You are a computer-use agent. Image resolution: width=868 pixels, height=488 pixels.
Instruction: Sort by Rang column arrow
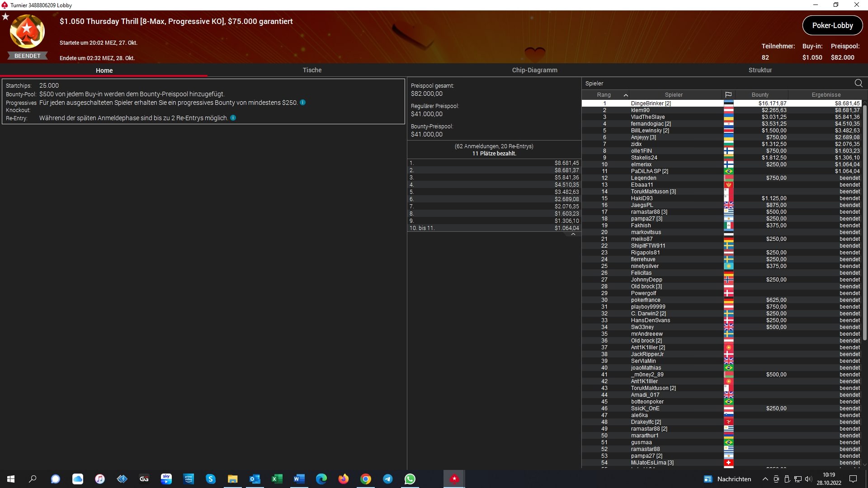click(x=626, y=95)
